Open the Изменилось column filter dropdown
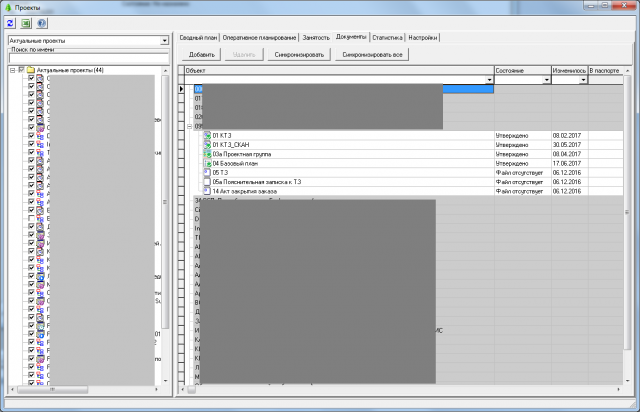 tap(583, 80)
